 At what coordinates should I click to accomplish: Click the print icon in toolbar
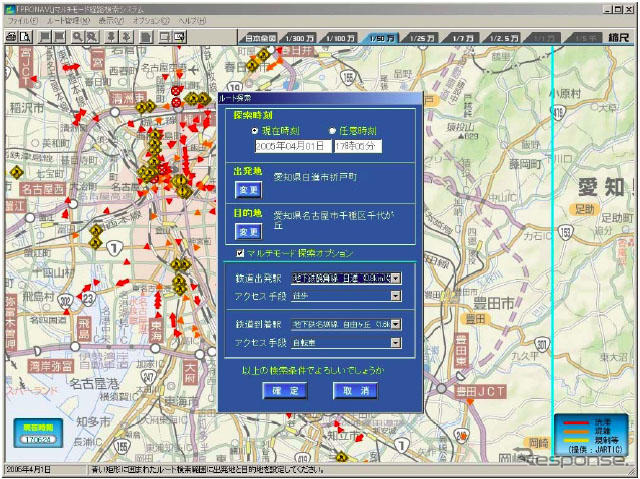point(11,36)
